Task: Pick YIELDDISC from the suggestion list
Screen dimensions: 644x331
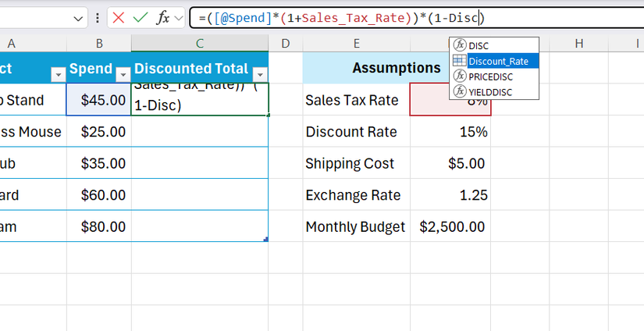Action: coord(494,92)
